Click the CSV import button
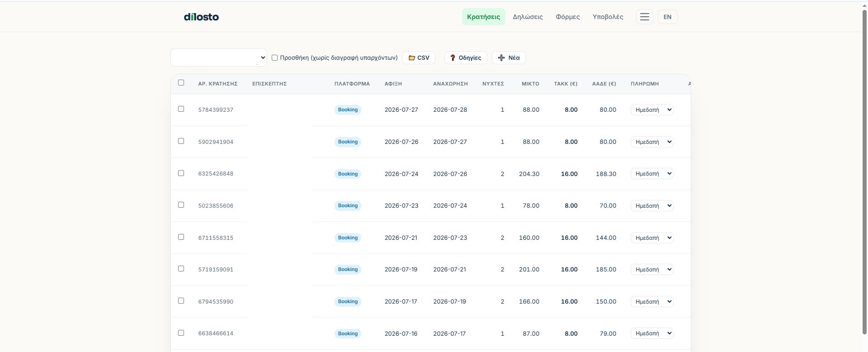 click(x=419, y=57)
